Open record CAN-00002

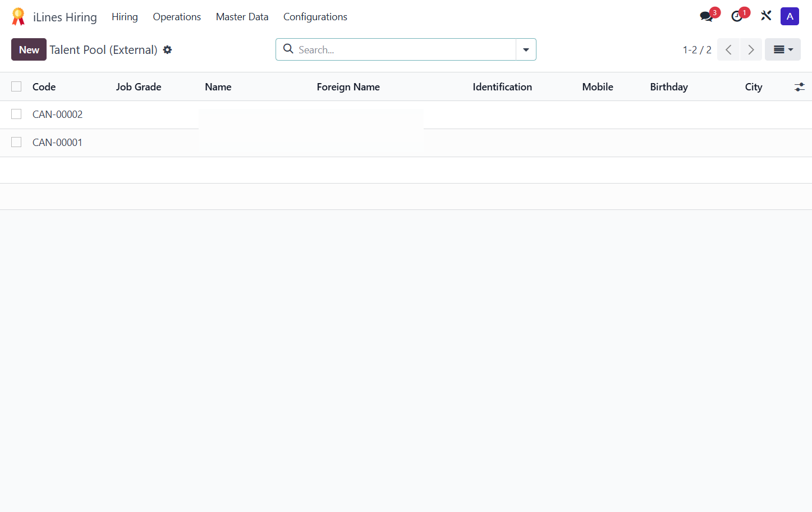click(57, 115)
